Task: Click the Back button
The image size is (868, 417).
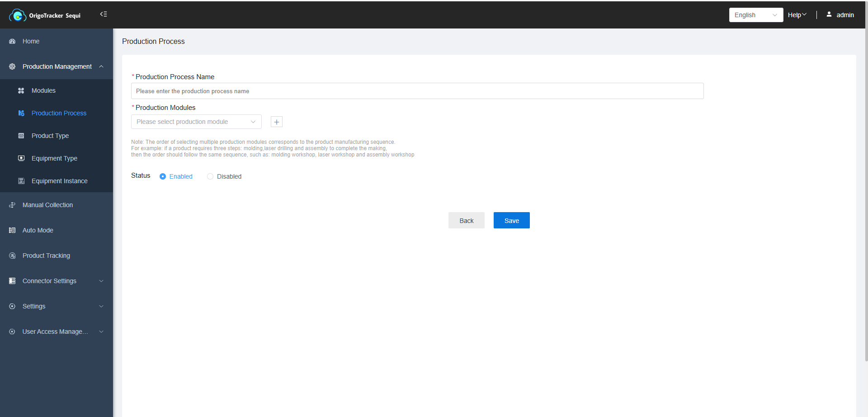Action: click(x=466, y=220)
